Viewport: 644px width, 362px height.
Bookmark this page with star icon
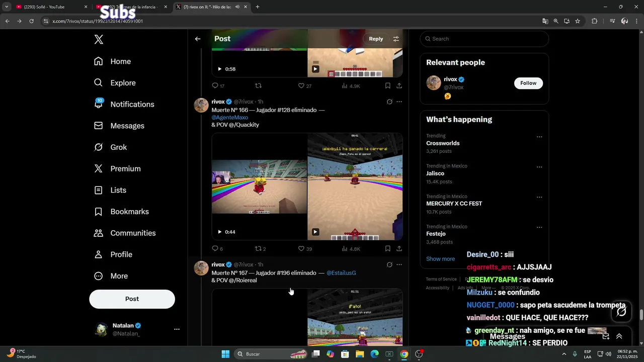click(578, 21)
